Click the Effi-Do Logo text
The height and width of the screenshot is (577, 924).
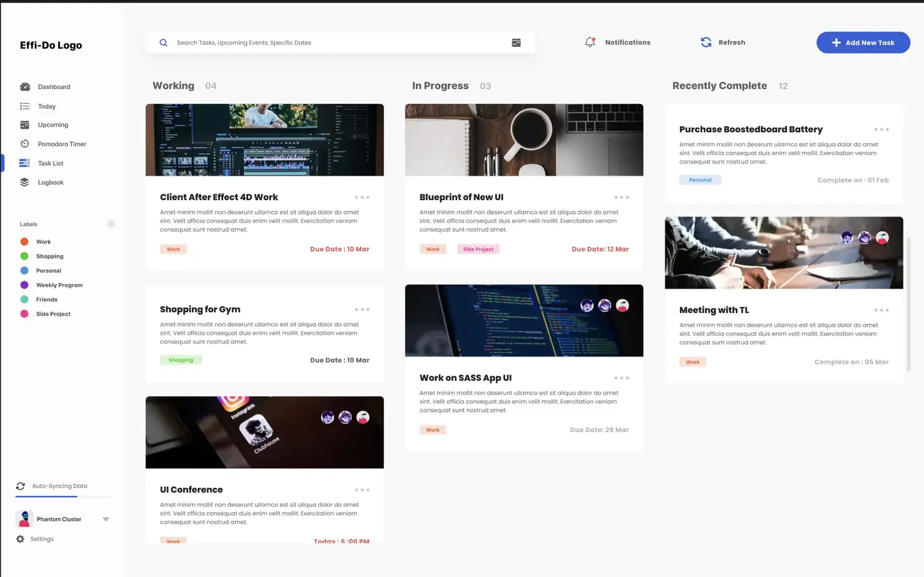coord(51,46)
